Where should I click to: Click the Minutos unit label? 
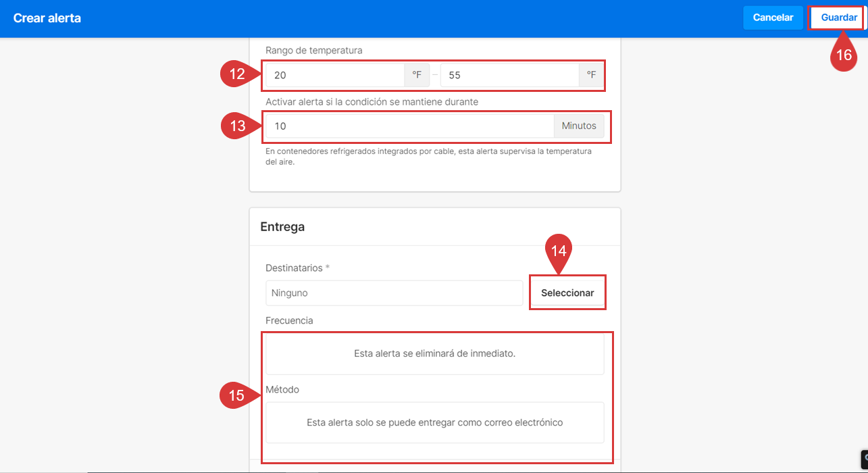coord(579,126)
